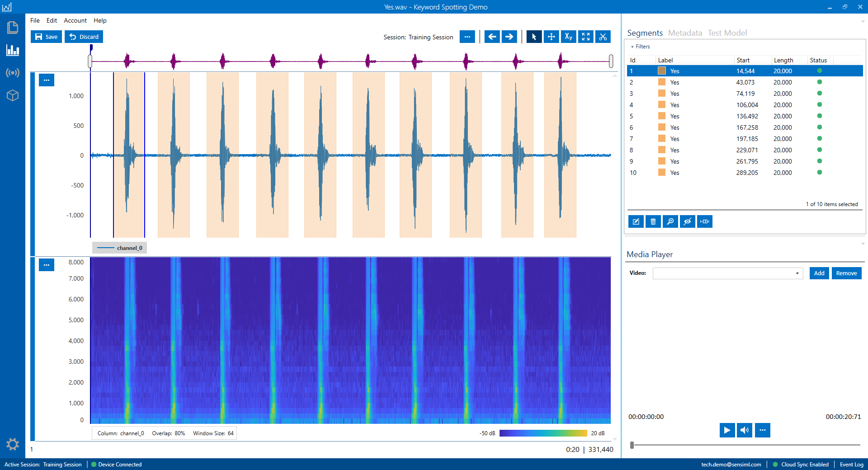The image size is (868, 470).
Task: Collapse the Media Player panel arrow
Action: tap(863, 244)
